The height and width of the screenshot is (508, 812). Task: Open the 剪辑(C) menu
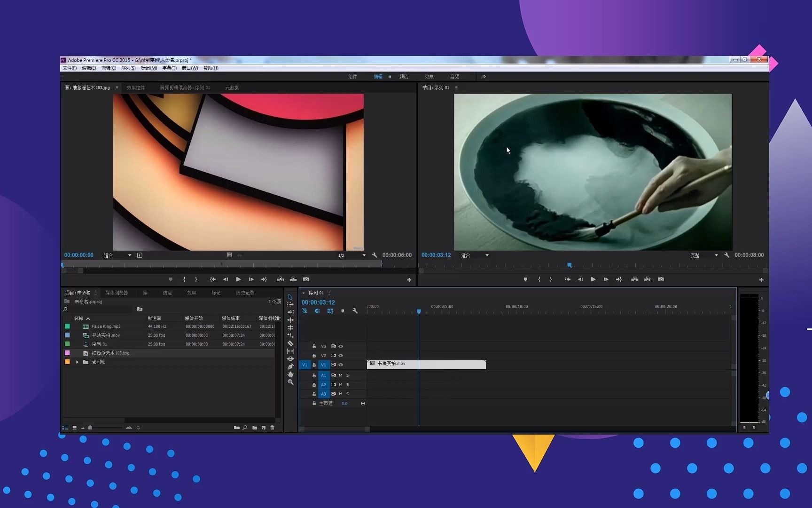[109, 68]
